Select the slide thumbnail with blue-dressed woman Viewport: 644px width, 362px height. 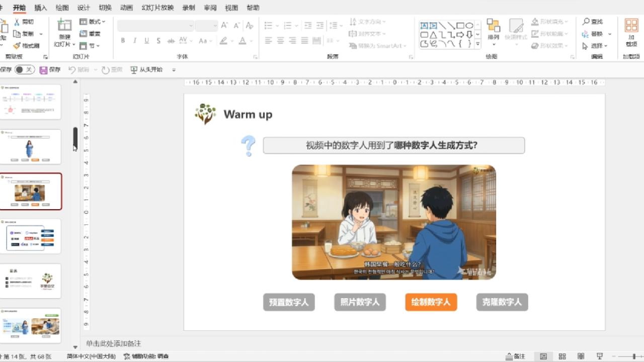(30, 146)
